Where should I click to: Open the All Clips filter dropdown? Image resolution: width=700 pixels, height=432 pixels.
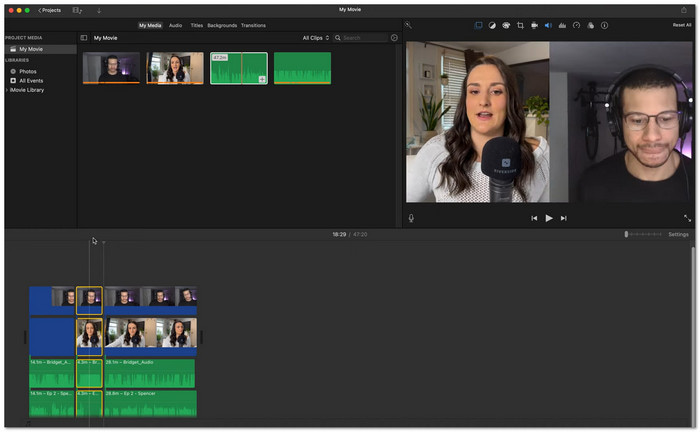point(316,38)
